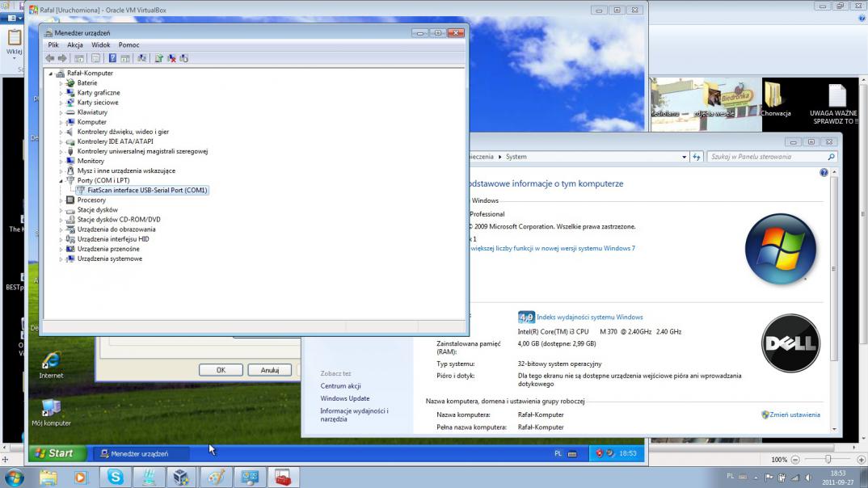This screenshot has width=868, height=488.
Task: Click the Update driver toolbar icon (green arrow)
Action: (159, 58)
